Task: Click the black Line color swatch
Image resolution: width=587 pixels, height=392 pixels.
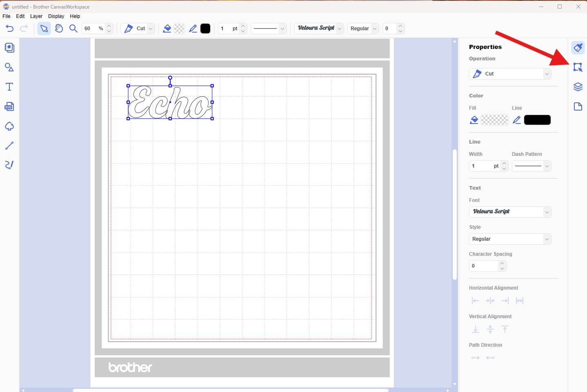Action: [x=537, y=120]
